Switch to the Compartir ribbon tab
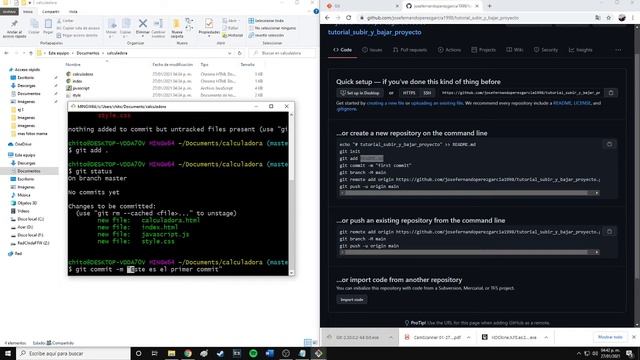The width and height of the screenshot is (640, 360). pyautogui.click(x=51, y=11)
